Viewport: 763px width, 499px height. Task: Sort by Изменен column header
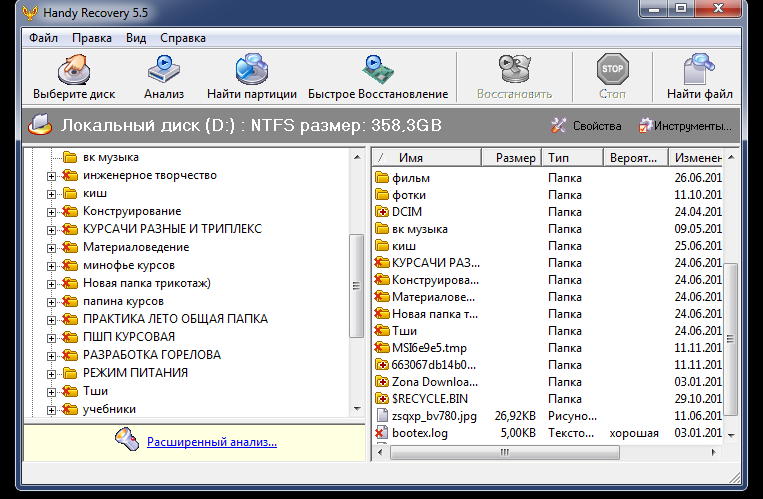click(696, 158)
